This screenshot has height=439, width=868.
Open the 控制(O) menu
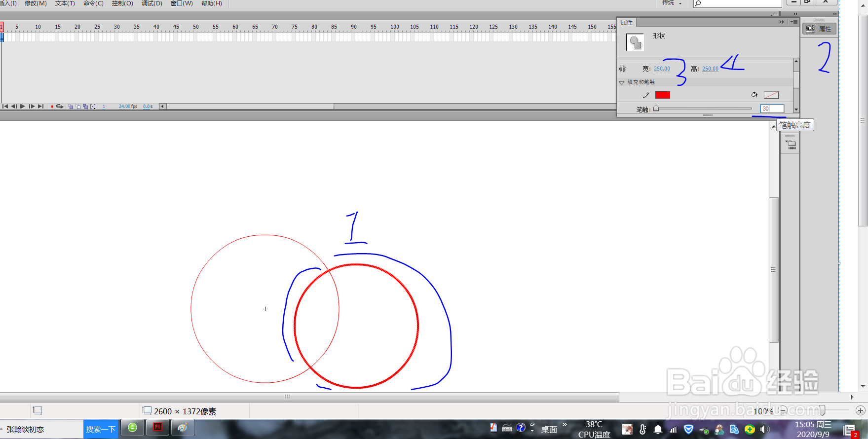pos(122,3)
